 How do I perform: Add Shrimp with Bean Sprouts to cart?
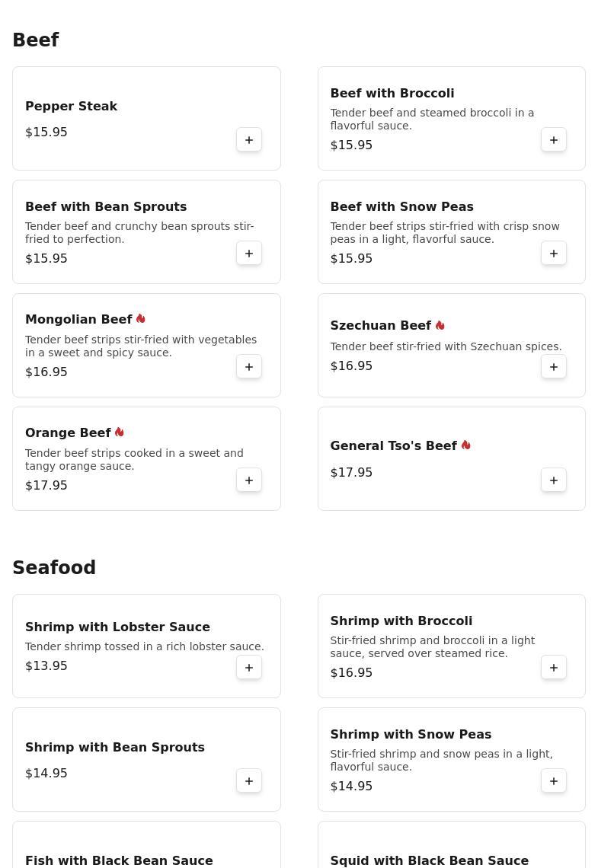pos(249,780)
